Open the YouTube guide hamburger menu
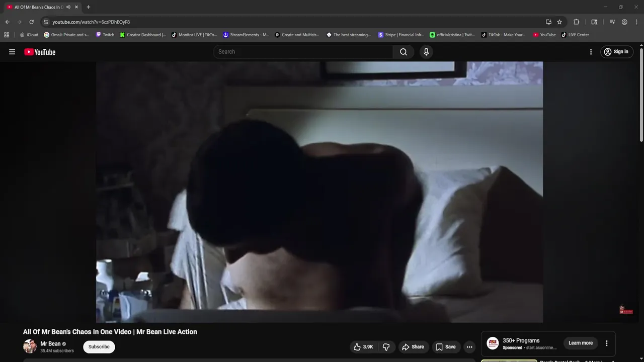Image resolution: width=644 pixels, height=362 pixels. 12,52
